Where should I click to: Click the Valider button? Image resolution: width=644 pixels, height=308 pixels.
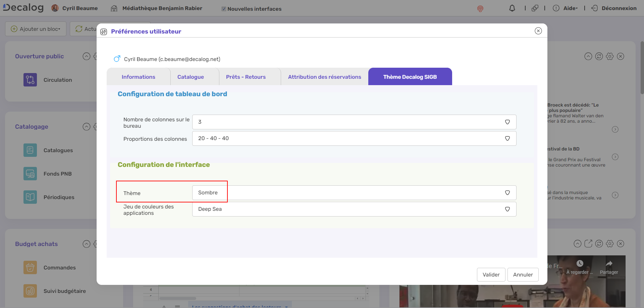(491, 274)
